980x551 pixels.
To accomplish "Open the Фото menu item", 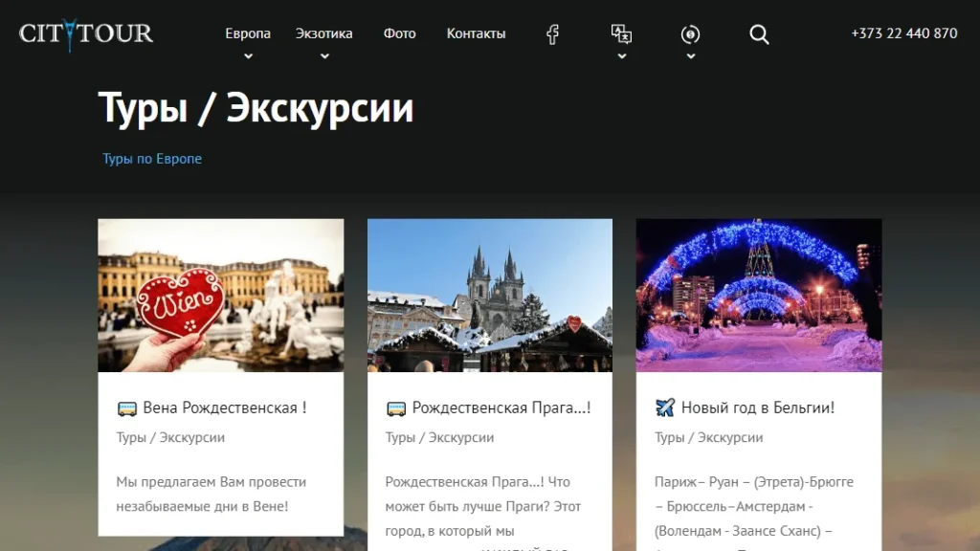I will tap(399, 33).
